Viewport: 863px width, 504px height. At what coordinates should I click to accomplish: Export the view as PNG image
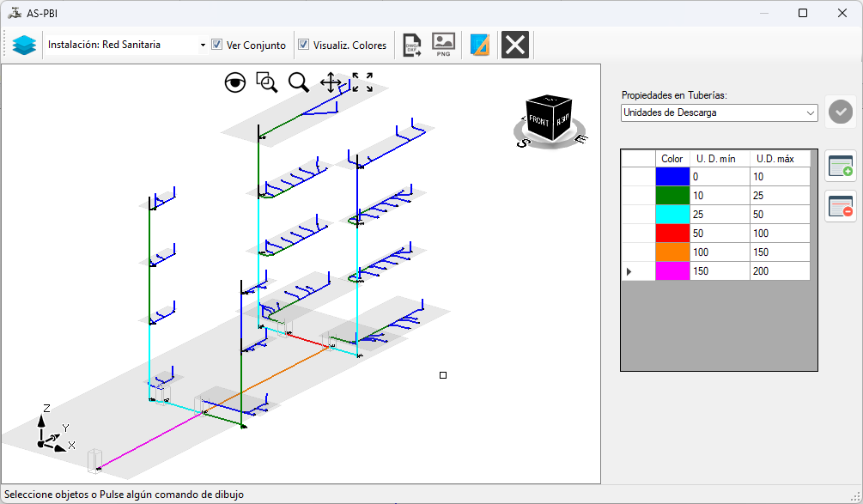[x=443, y=45]
